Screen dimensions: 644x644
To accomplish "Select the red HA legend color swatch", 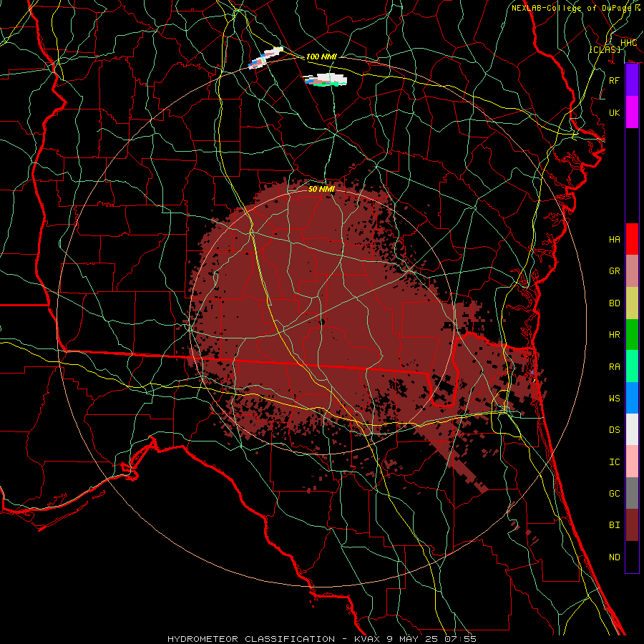I will click(x=632, y=239).
